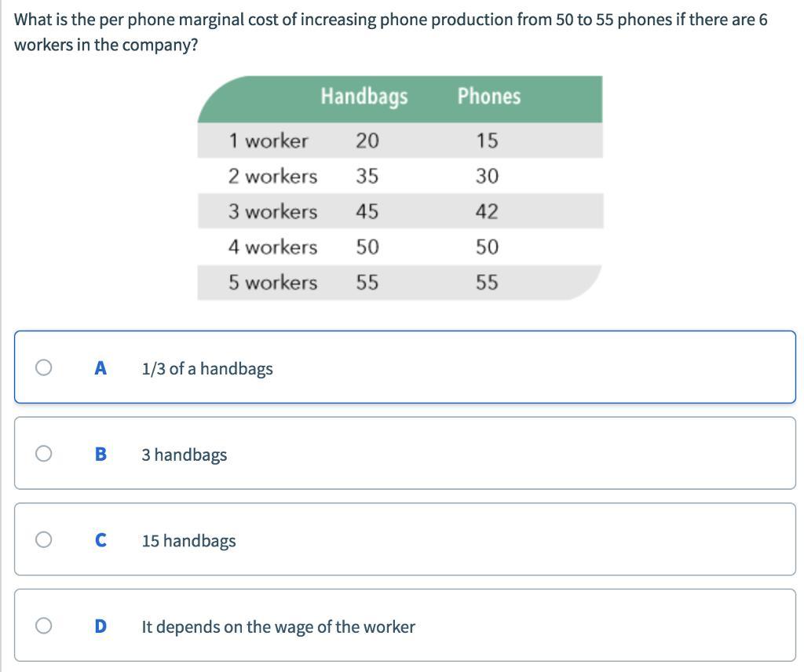804x672 pixels.
Task: Select radio button for answer D
Action: click(x=44, y=626)
